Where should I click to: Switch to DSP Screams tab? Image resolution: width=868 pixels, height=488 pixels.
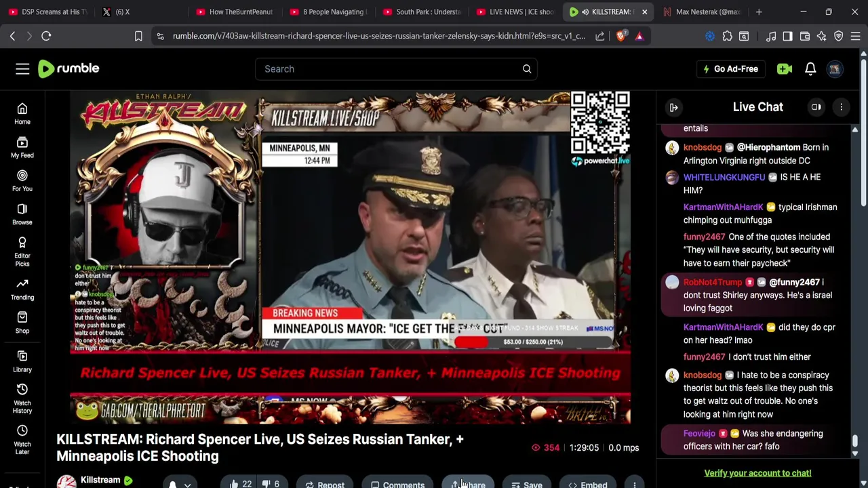click(47, 12)
